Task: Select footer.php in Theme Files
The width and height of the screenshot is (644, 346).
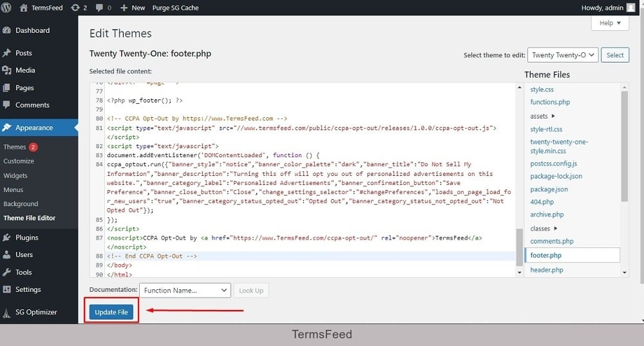Action: (x=572, y=255)
